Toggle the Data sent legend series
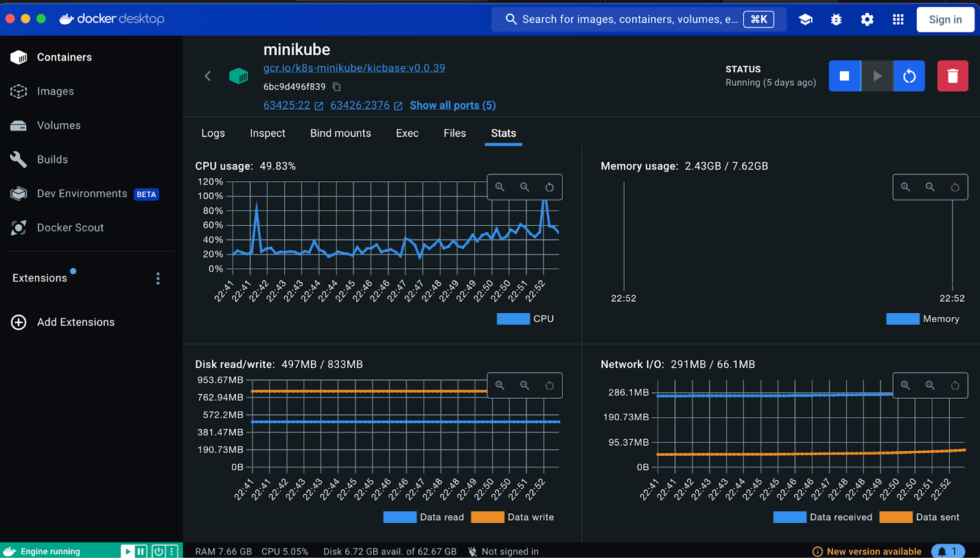 (x=919, y=518)
